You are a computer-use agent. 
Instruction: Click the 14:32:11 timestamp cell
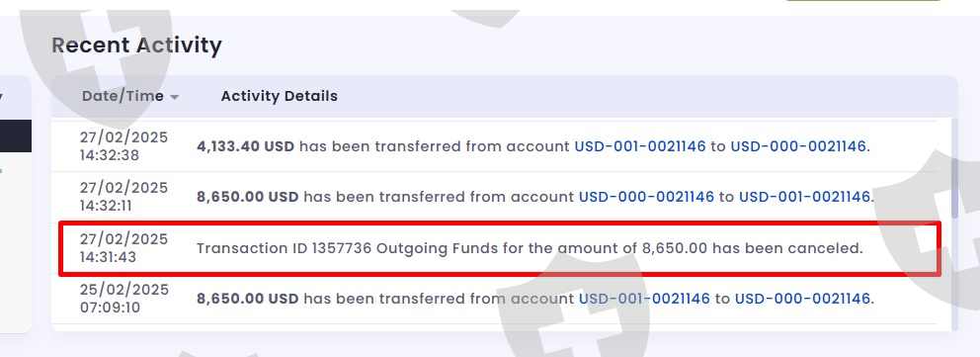pos(123,197)
